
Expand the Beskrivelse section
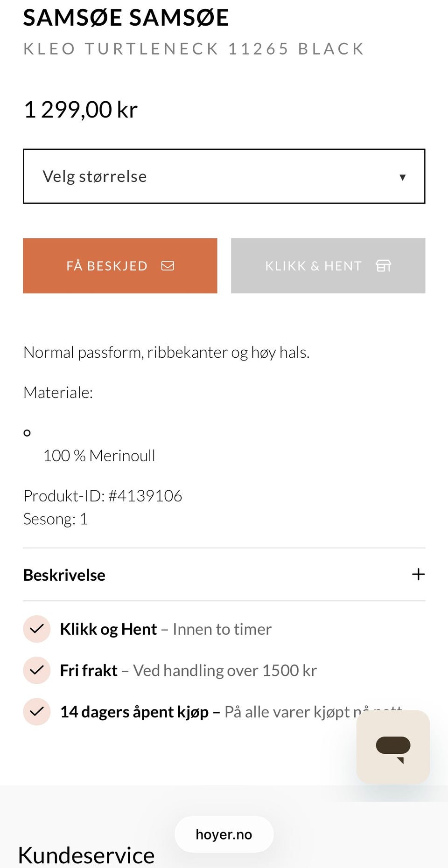tap(64, 575)
